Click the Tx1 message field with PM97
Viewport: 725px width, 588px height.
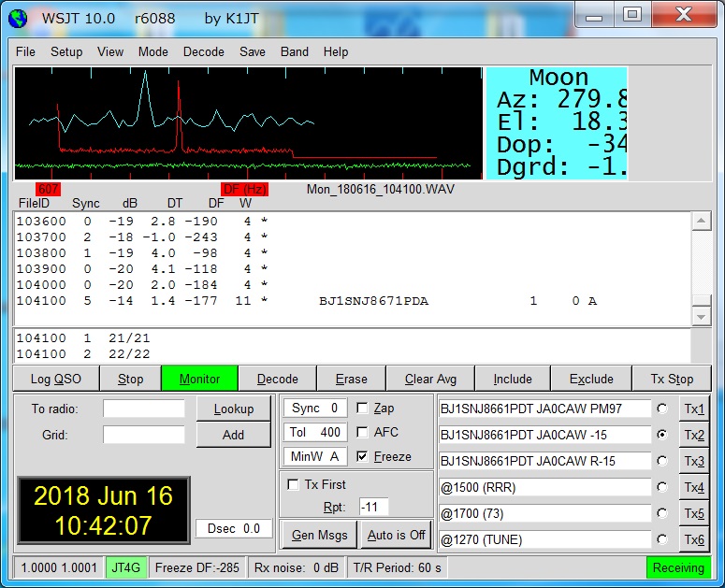(544, 409)
